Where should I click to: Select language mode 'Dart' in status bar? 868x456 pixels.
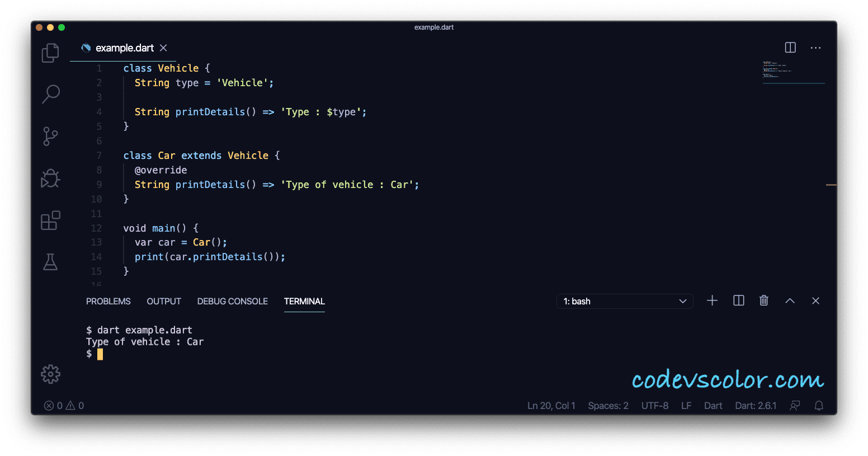pos(713,406)
